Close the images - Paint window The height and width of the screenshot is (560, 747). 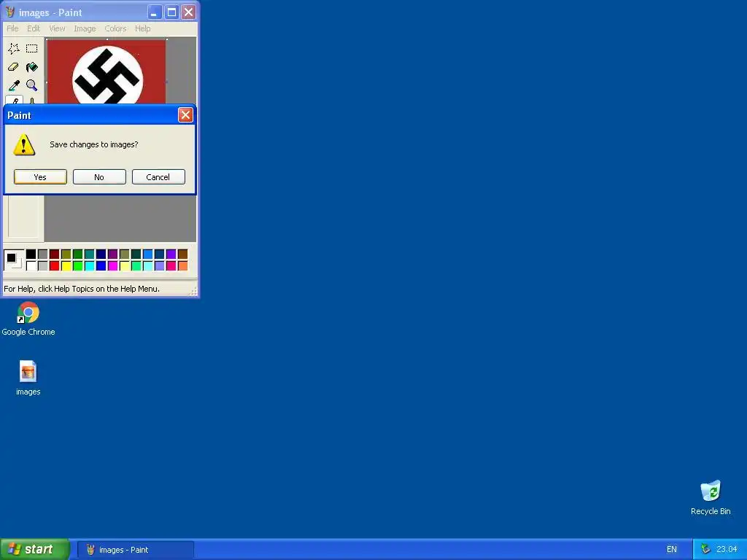(189, 12)
